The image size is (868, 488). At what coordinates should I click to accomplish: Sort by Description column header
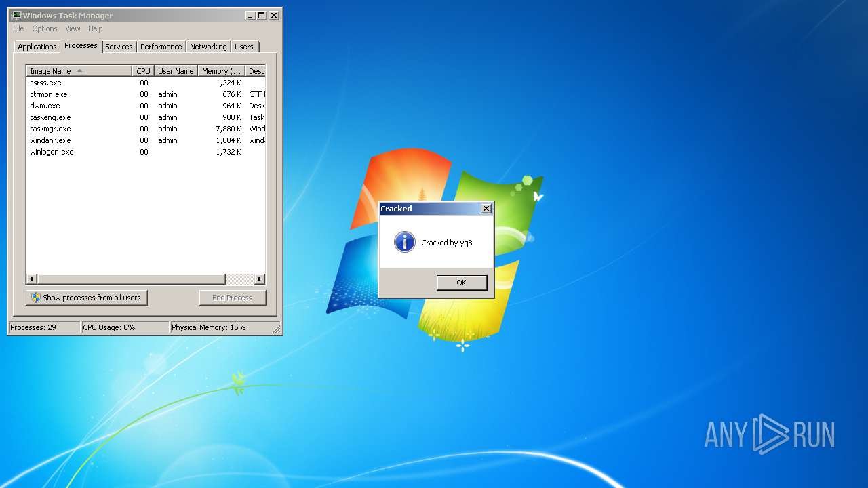pos(256,71)
